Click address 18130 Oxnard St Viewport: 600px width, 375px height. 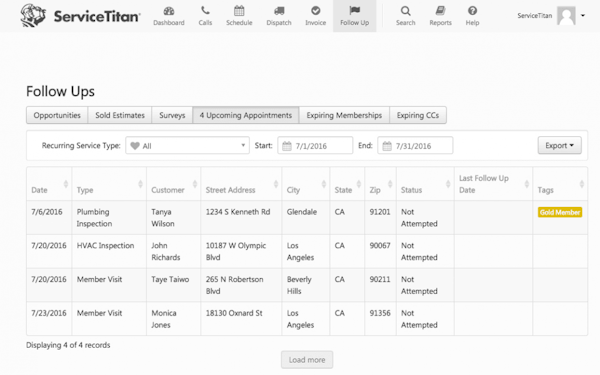pos(234,313)
